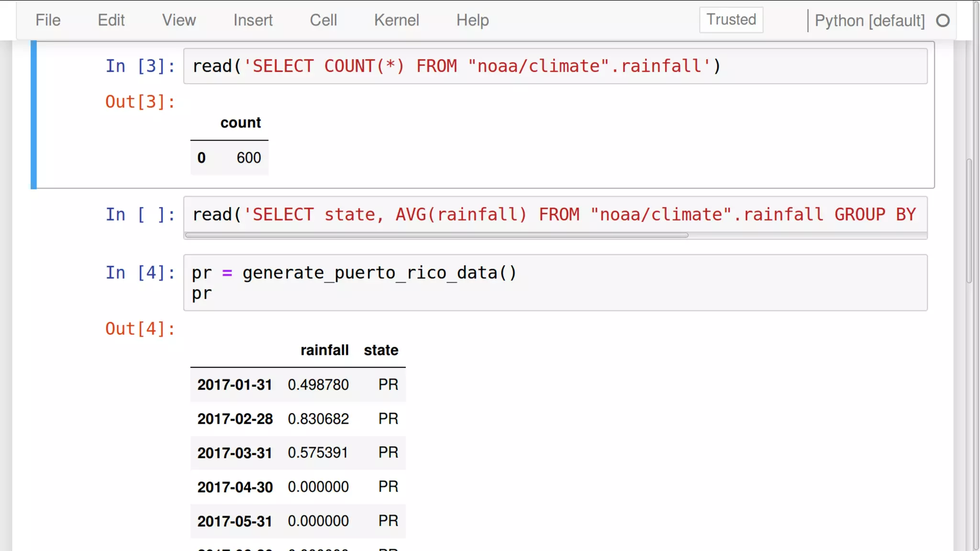Click the count value 600
This screenshot has height=551, width=980.
[x=249, y=158]
